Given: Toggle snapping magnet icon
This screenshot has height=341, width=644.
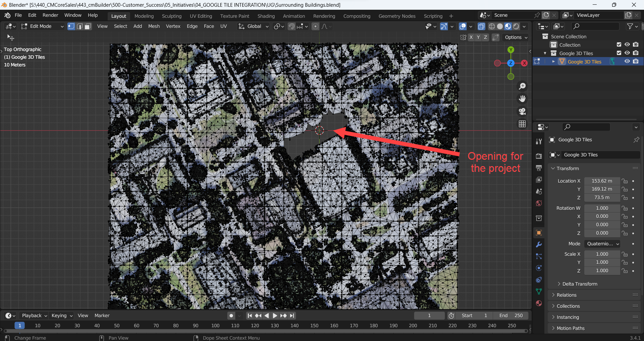Looking at the screenshot, I should 292,26.
